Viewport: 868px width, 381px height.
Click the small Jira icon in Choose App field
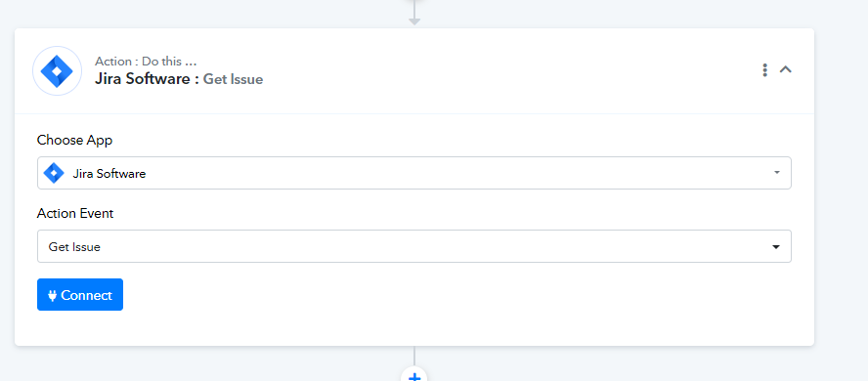click(x=54, y=173)
